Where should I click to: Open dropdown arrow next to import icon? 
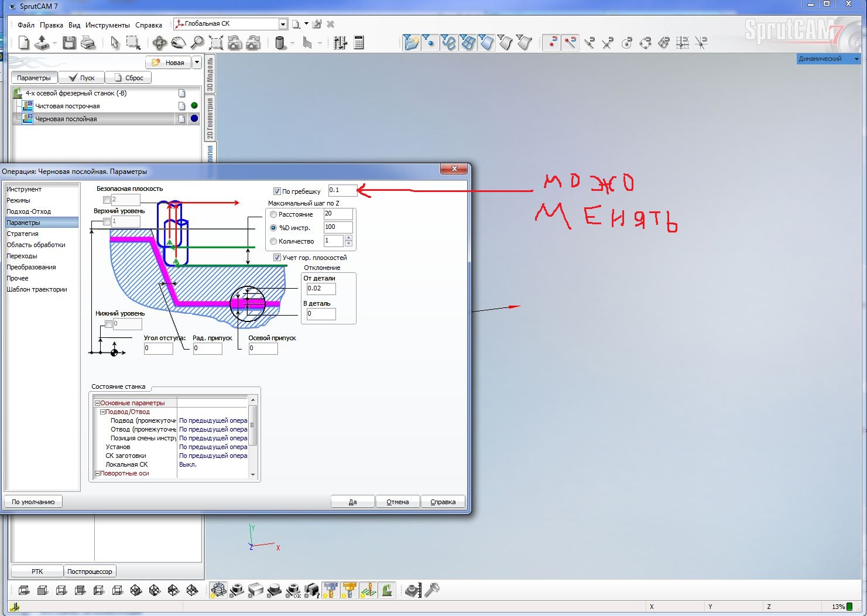click(x=54, y=43)
